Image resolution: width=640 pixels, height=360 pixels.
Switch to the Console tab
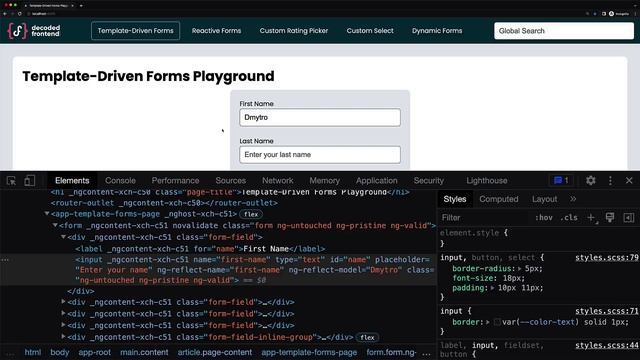[120, 180]
